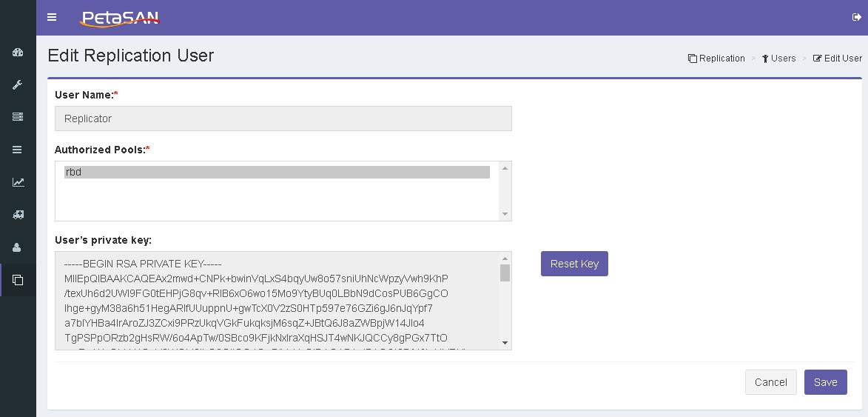This screenshot has height=417, width=868.
Task: Click the logout icon in header
Action: coord(856,17)
